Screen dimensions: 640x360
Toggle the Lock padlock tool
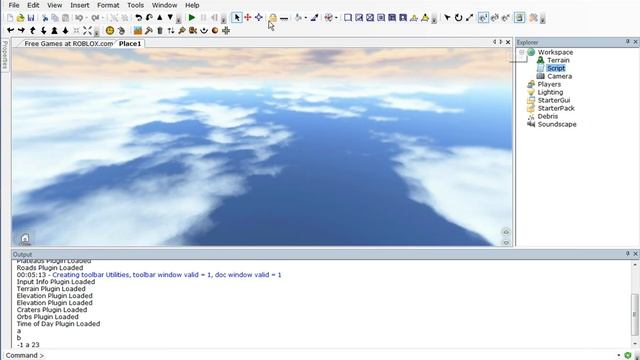click(x=273, y=18)
